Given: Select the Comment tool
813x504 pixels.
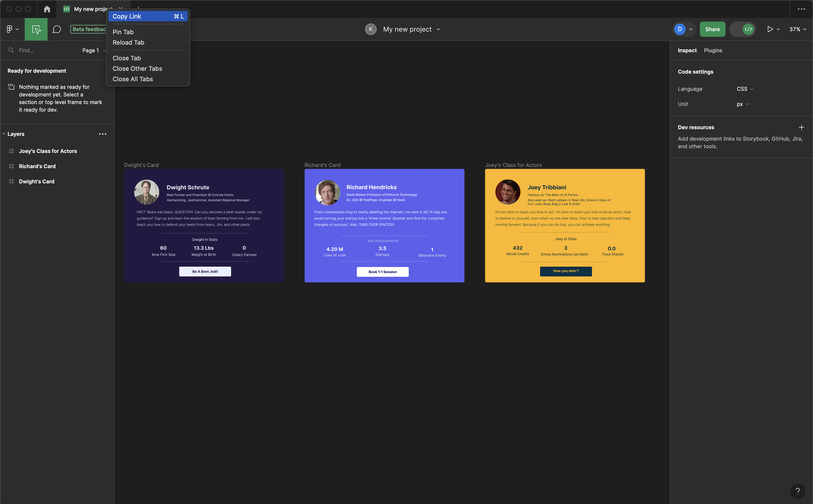Looking at the screenshot, I should 57,29.
